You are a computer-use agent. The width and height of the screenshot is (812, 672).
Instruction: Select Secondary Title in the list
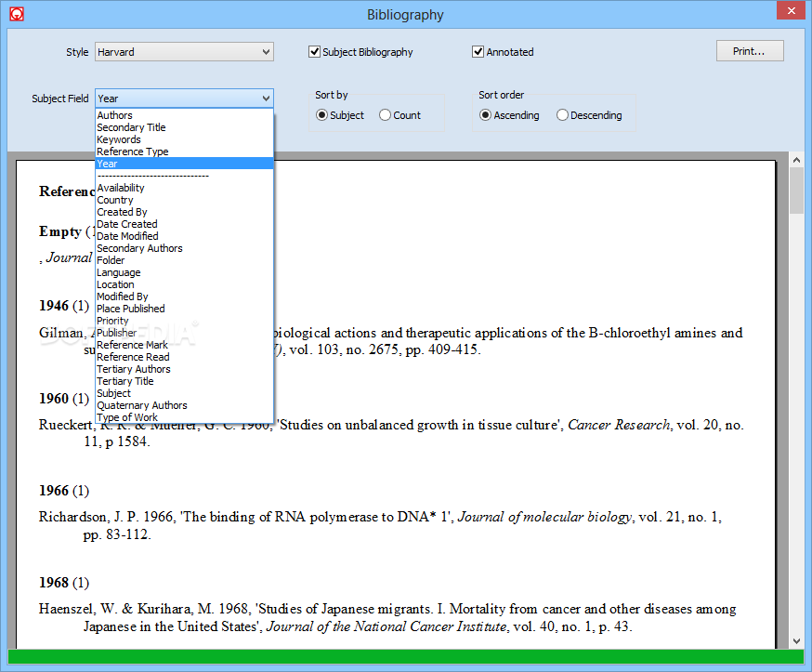tap(184, 127)
